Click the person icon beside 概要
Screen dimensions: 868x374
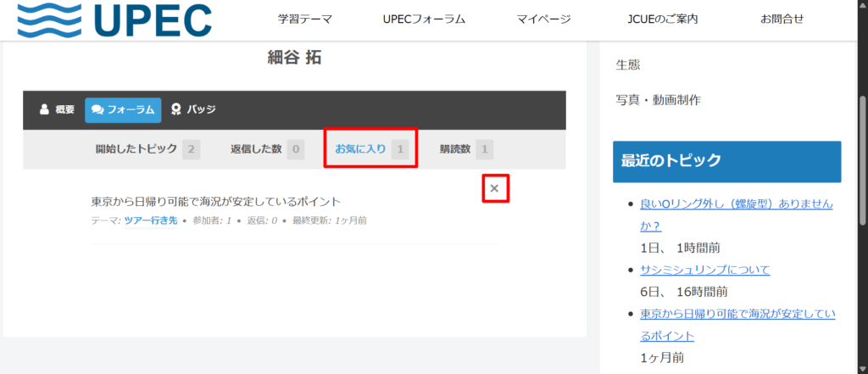pos(44,109)
